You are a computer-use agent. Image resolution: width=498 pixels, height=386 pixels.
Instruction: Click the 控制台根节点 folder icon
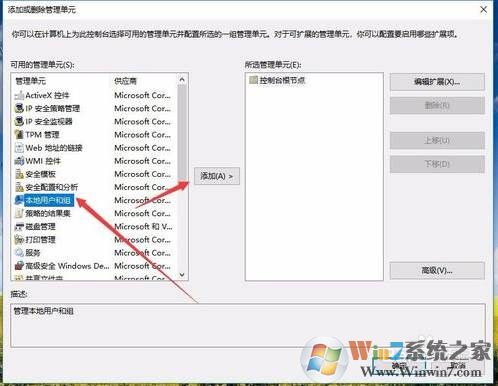(x=254, y=80)
